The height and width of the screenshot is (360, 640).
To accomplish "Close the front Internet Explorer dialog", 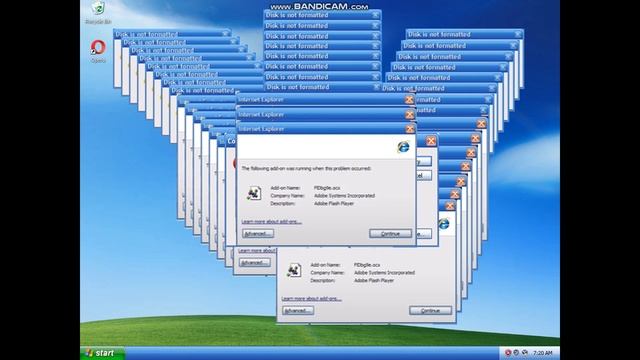I will point(409,129).
